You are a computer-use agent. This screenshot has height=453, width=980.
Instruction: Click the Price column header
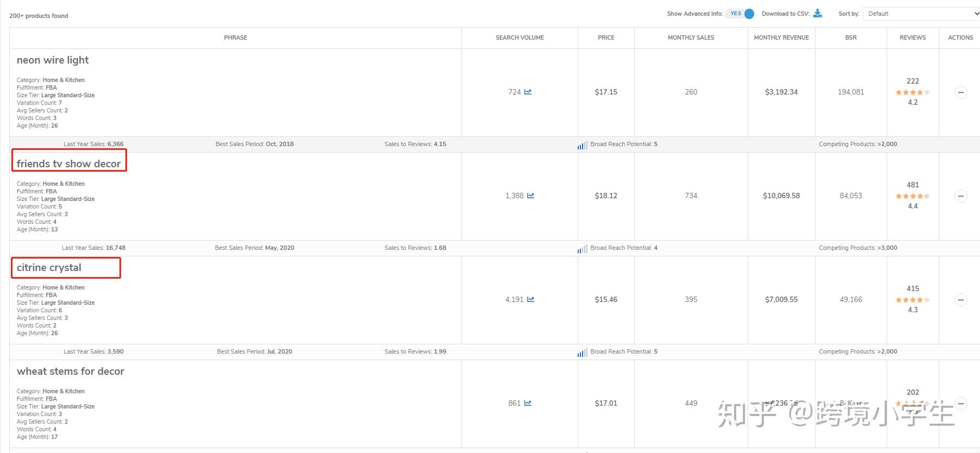point(606,37)
